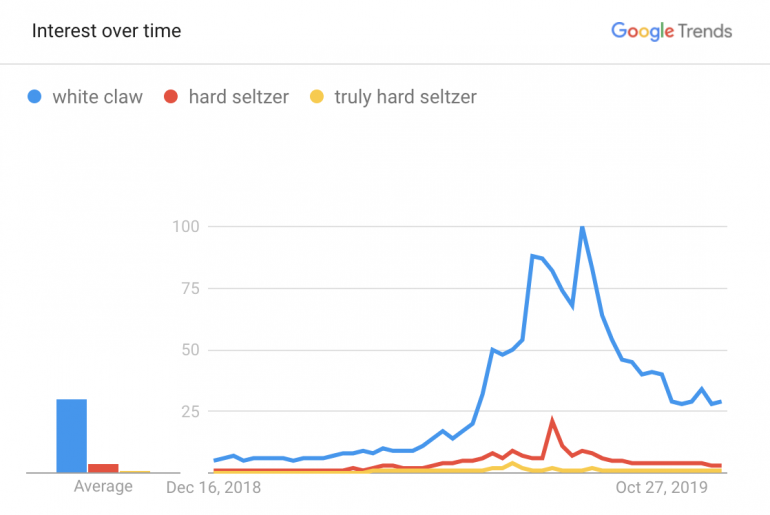770x515 pixels.
Task: Select the "white claw" legend label
Action: (x=97, y=97)
